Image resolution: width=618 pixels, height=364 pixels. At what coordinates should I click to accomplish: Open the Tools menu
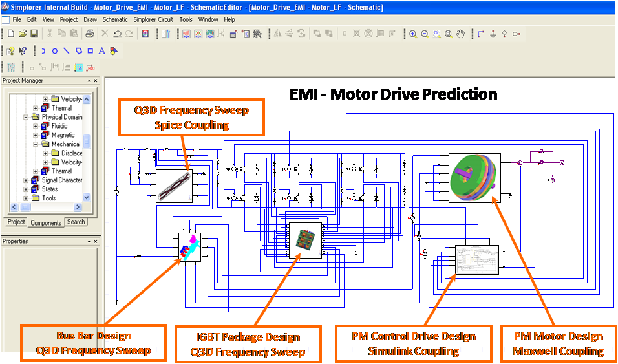pyautogui.click(x=186, y=19)
